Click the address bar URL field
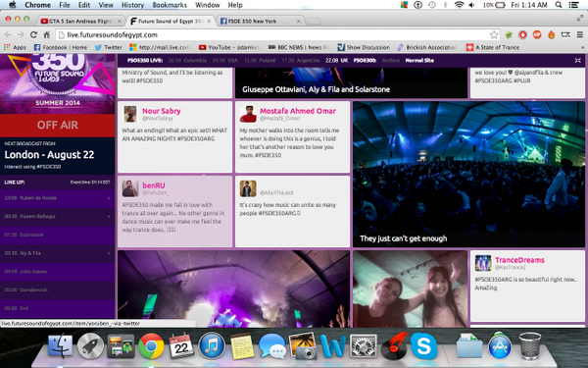The image size is (588, 368). (277, 35)
